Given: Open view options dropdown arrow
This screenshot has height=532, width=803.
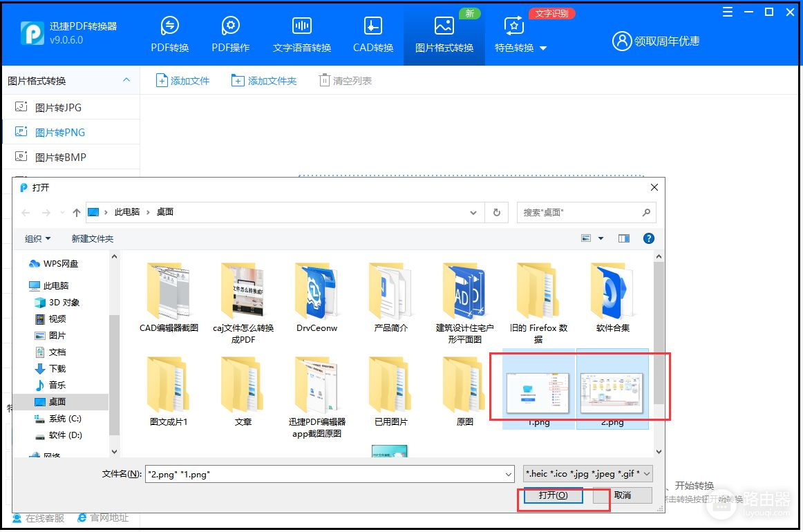Looking at the screenshot, I should [x=601, y=238].
